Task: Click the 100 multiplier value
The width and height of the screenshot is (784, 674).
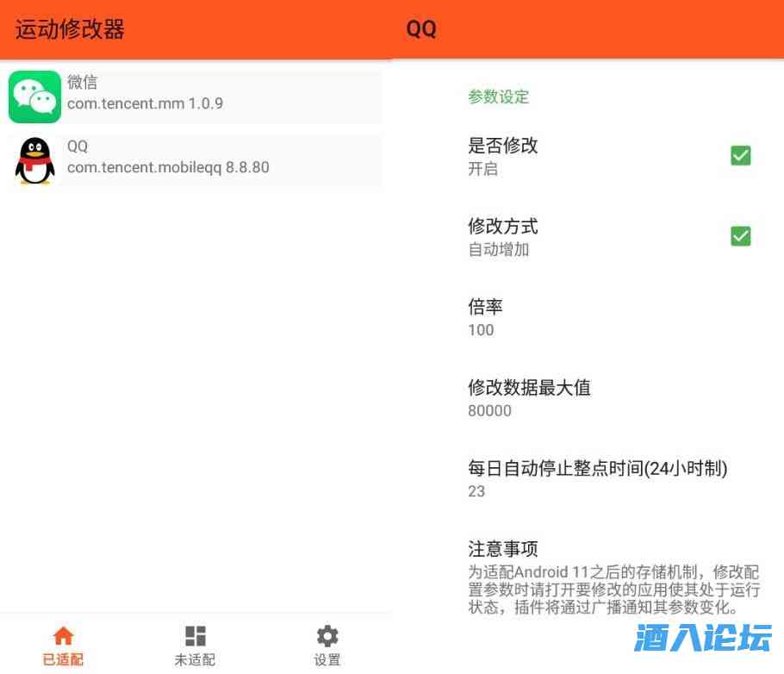Action: tap(481, 330)
